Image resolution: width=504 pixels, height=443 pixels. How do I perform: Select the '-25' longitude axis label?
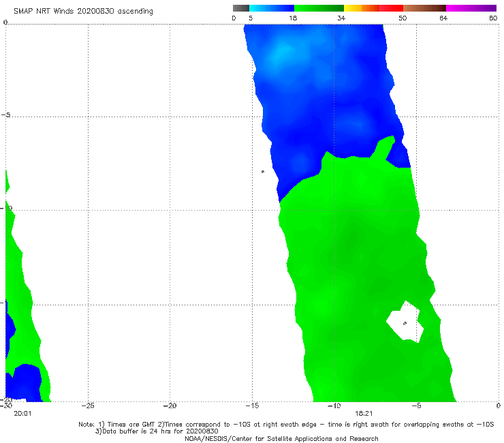[88, 406]
